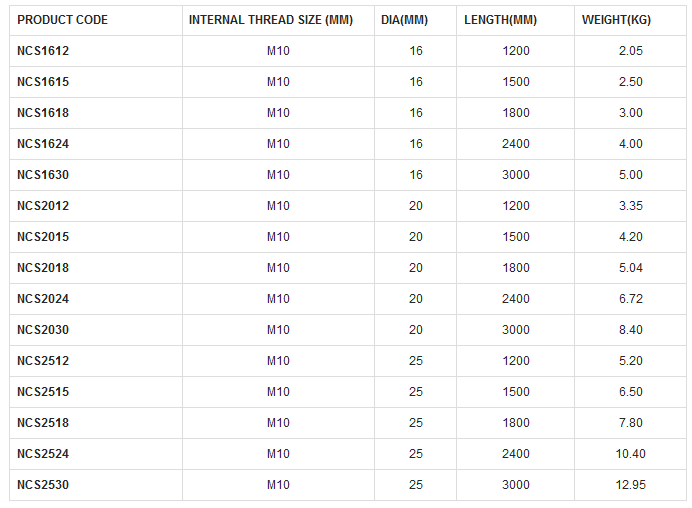Select the NCS1624 row code

click(x=43, y=144)
